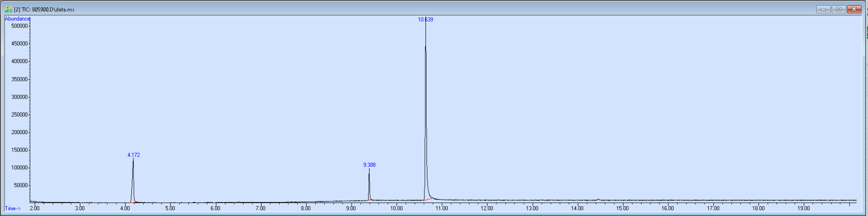Click the 400000 abundance tick value

tap(20, 61)
